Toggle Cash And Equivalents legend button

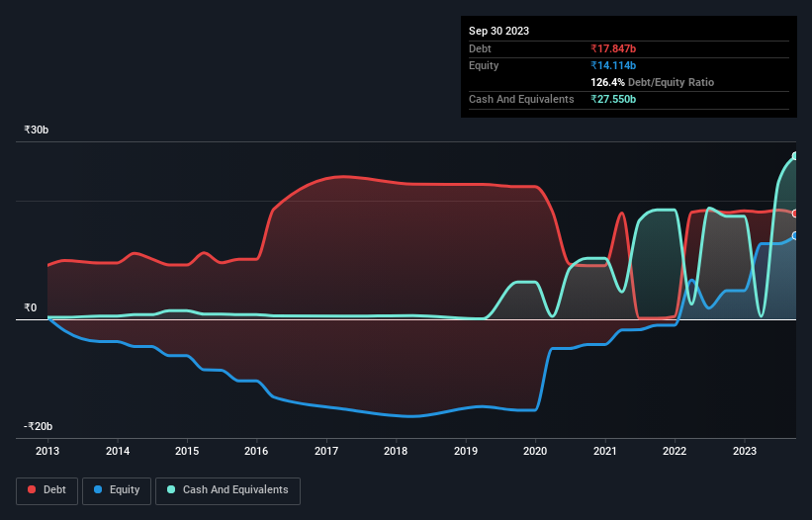click(x=227, y=490)
